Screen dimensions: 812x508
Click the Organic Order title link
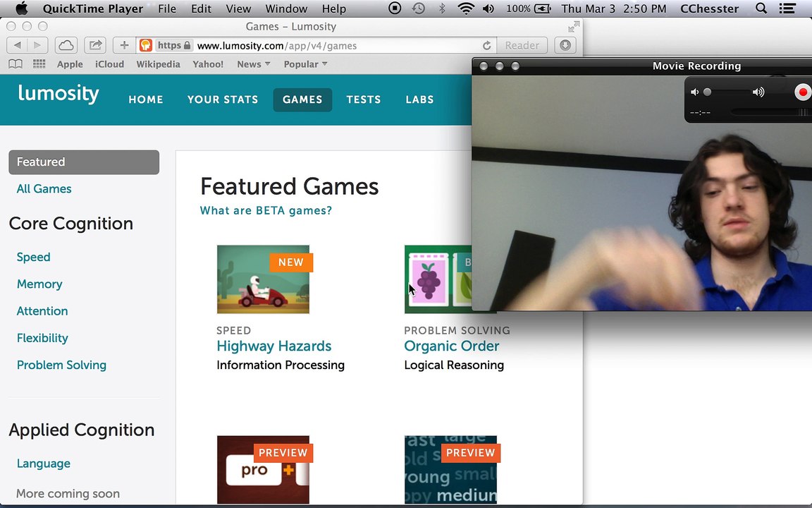coord(452,346)
